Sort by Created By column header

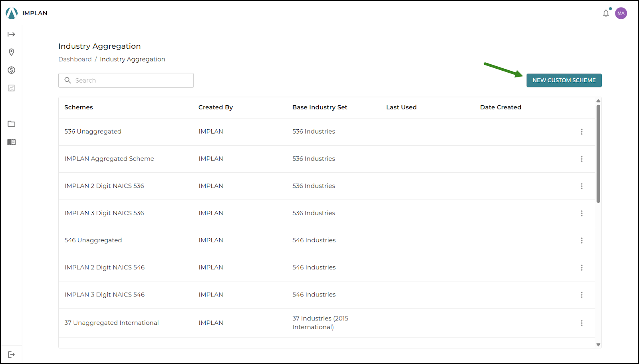click(x=216, y=107)
